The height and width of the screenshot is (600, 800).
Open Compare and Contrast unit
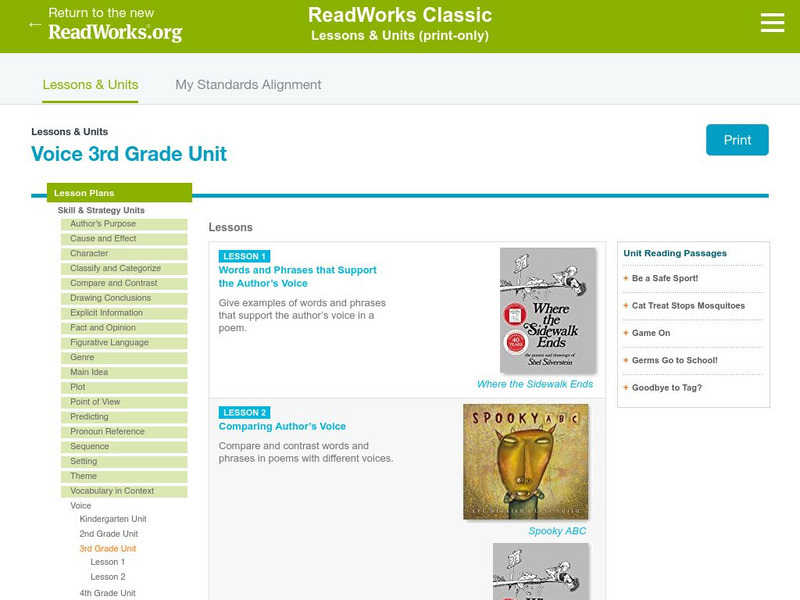124,283
